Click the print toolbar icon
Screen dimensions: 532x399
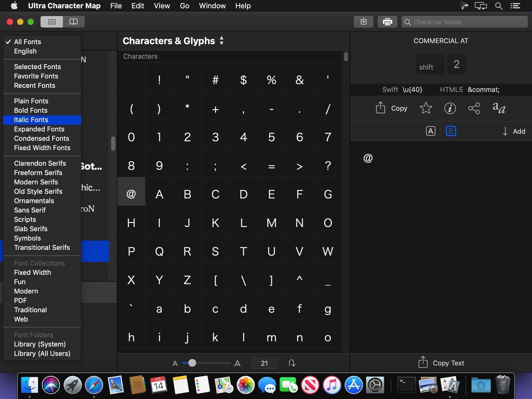(387, 22)
